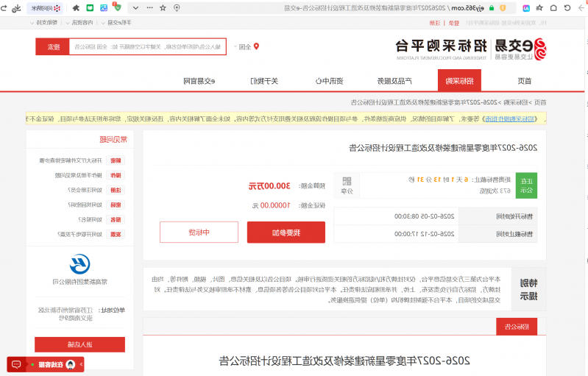Click the lightbulb pin icon in address bar
Image resolution: width=588 pixels, height=376 pixels.
[x=177, y=8]
